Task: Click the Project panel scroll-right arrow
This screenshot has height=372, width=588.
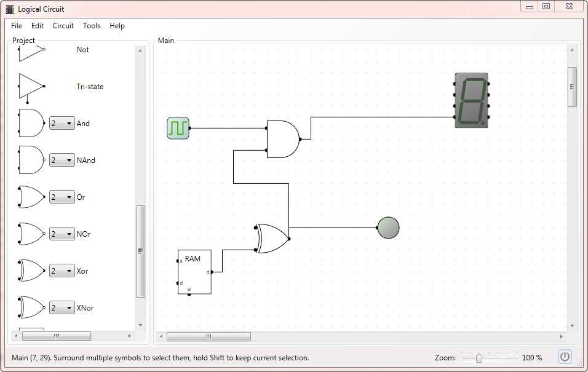Action: coord(130,336)
